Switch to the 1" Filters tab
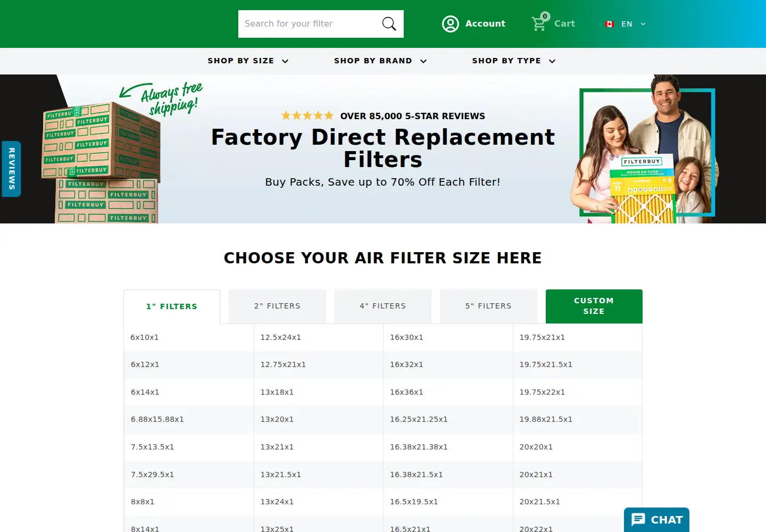 [x=172, y=306]
